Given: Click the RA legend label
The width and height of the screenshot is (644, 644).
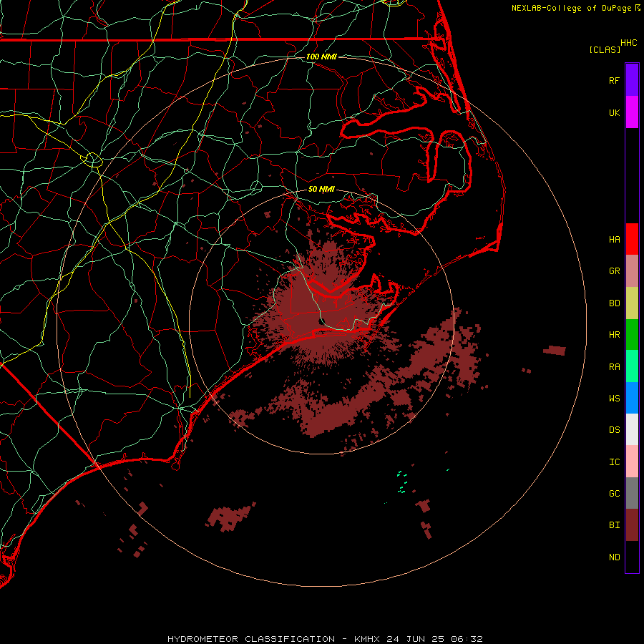Looking at the screenshot, I should coord(614,367).
